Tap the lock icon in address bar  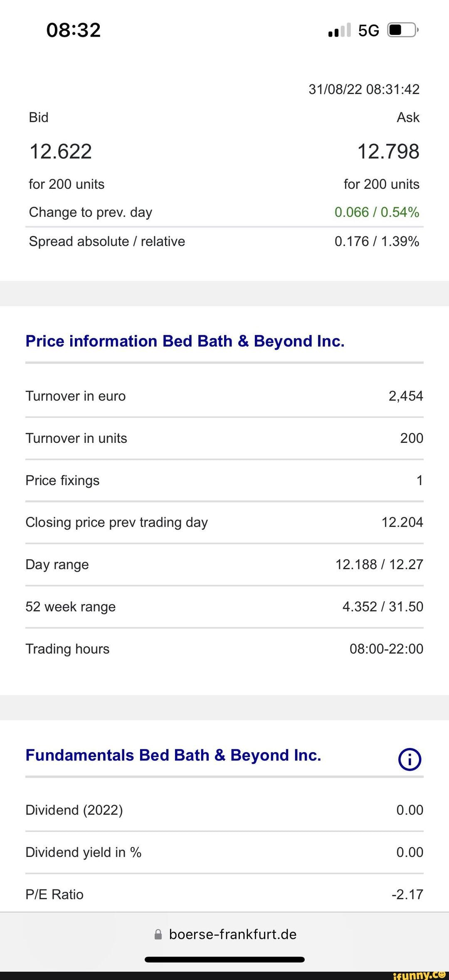(x=158, y=935)
